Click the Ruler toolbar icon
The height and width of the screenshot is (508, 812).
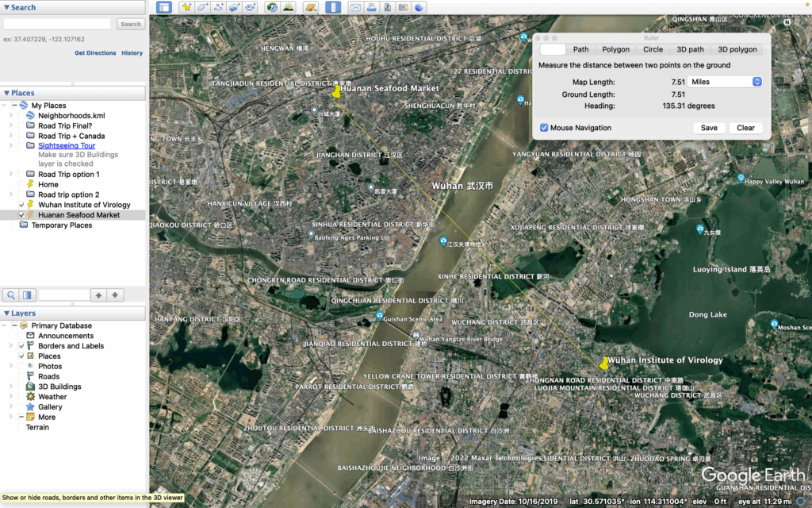[333, 7]
